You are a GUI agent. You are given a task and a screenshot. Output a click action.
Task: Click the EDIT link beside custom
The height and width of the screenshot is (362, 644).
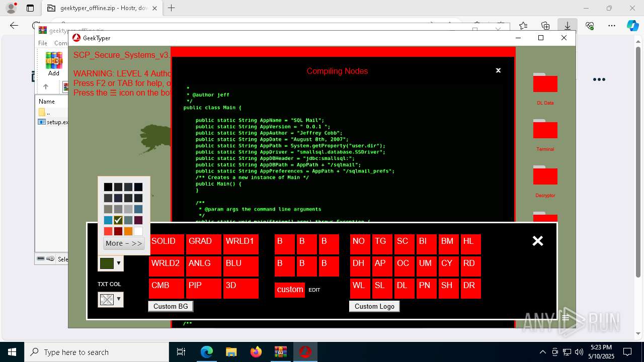coord(314,290)
